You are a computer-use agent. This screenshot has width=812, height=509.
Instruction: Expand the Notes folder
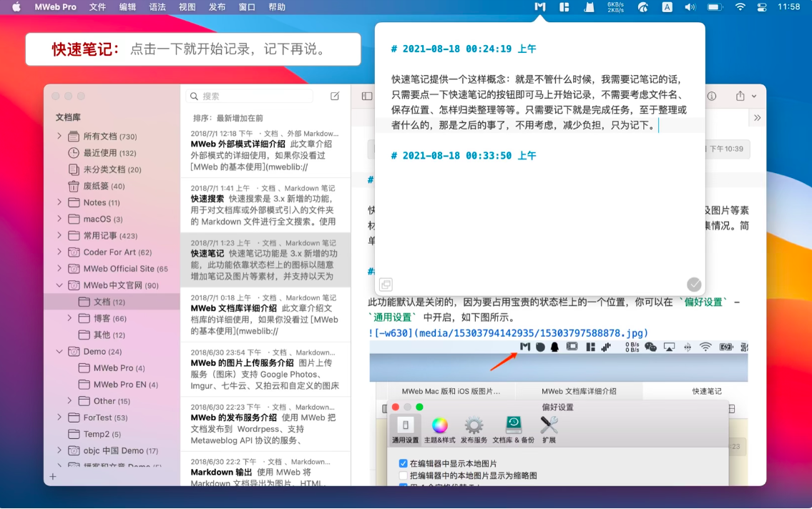tap(59, 202)
